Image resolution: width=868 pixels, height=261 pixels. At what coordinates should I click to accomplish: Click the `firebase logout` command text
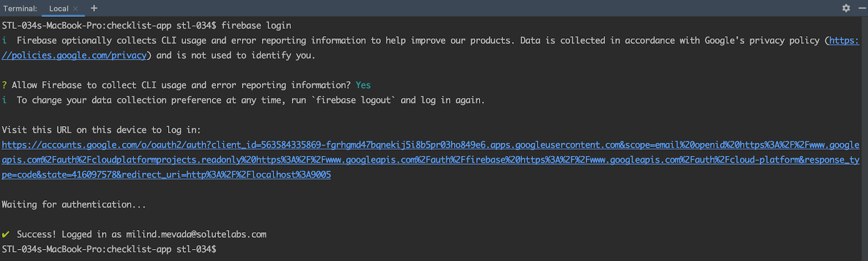tap(353, 100)
